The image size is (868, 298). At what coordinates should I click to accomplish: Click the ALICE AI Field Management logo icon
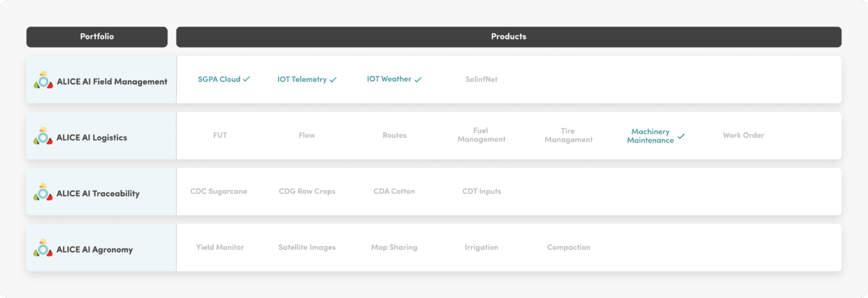click(43, 81)
